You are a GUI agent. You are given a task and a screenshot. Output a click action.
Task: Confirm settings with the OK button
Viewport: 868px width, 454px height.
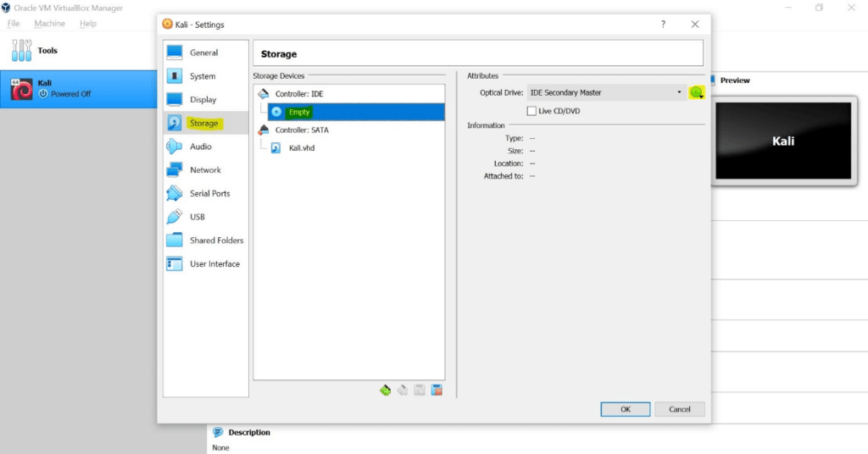(x=625, y=409)
